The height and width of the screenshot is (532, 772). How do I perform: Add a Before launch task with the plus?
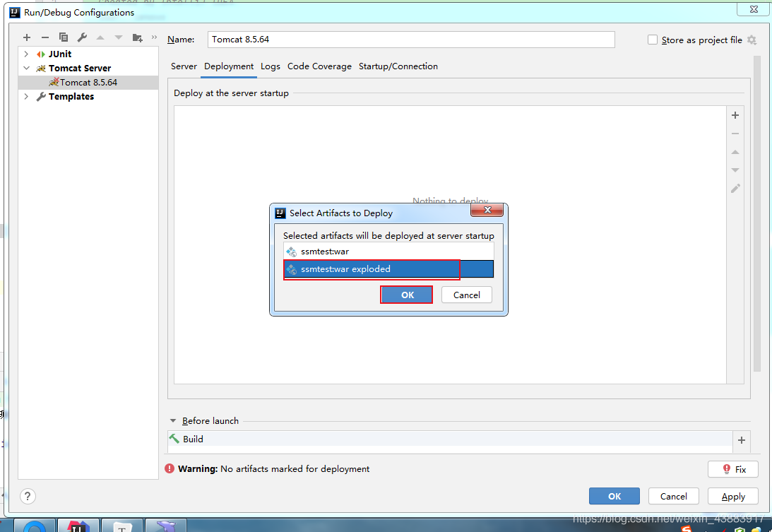tap(742, 440)
